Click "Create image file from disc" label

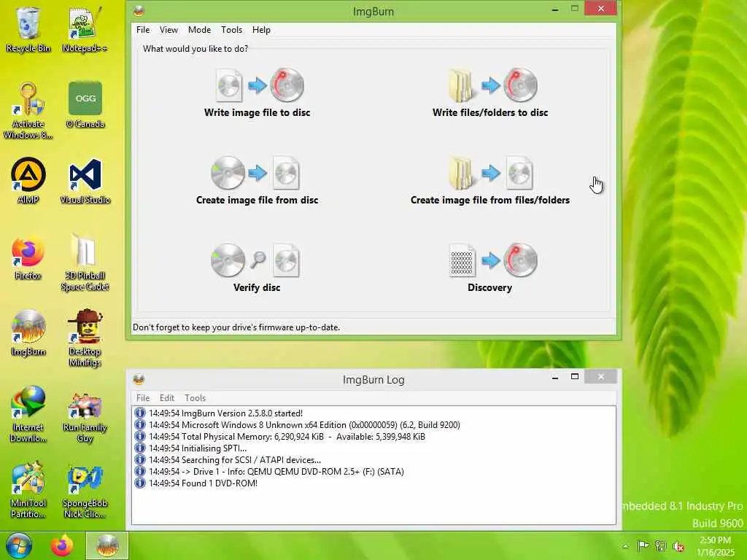pos(258,200)
